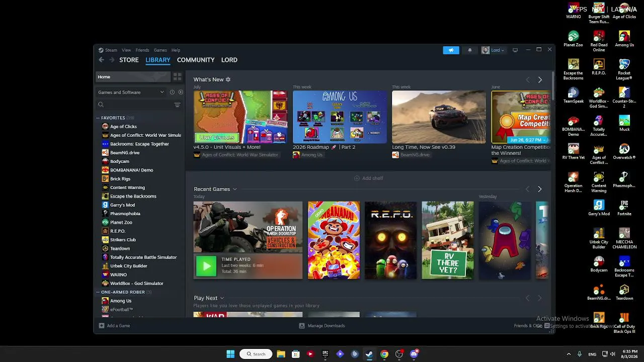Open the TeamSpeak desktop shortcut
Image resolution: width=644 pixels, height=362 pixels.
pyautogui.click(x=573, y=96)
